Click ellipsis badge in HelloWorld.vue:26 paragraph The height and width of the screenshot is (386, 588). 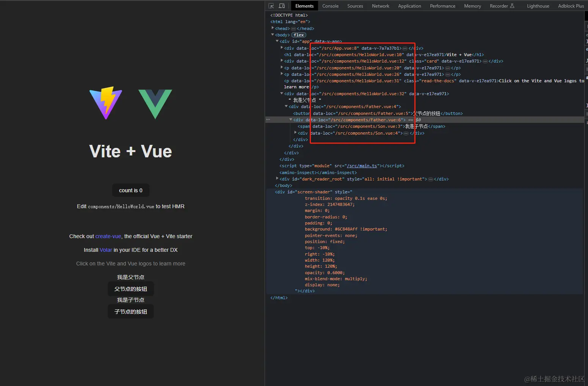click(x=447, y=75)
